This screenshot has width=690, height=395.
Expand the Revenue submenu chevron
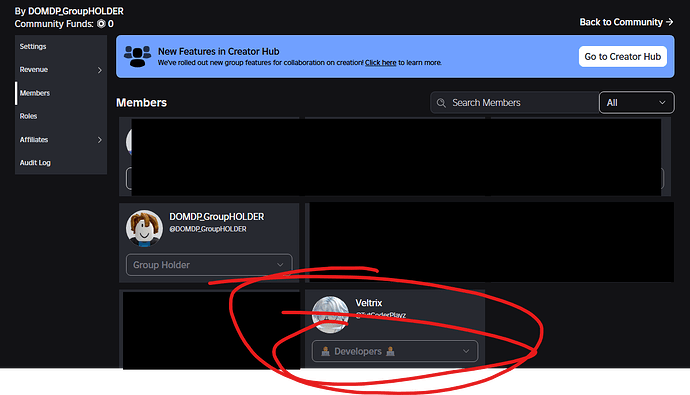(x=99, y=70)
